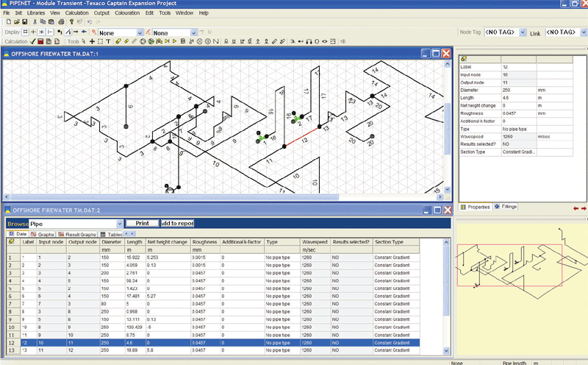
Task: Select the N-shaped component tool
Action: (x=215, y=41)
